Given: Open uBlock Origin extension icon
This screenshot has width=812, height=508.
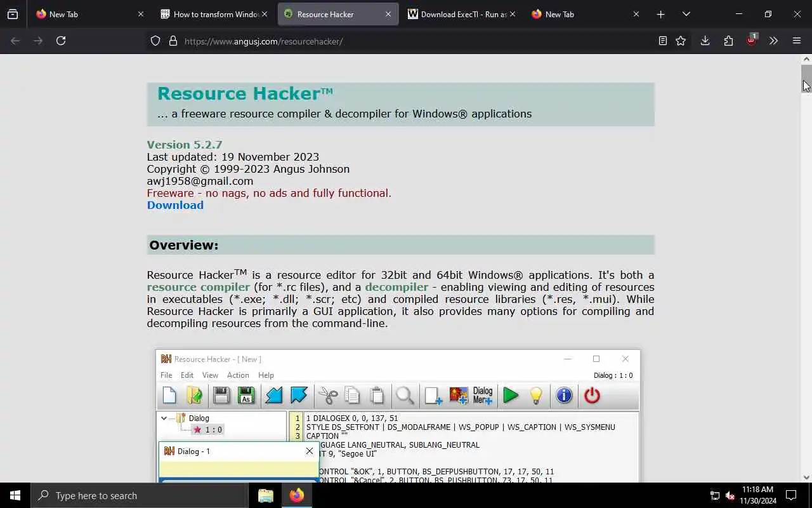Looking at the screenshot, I should [751, 40].
